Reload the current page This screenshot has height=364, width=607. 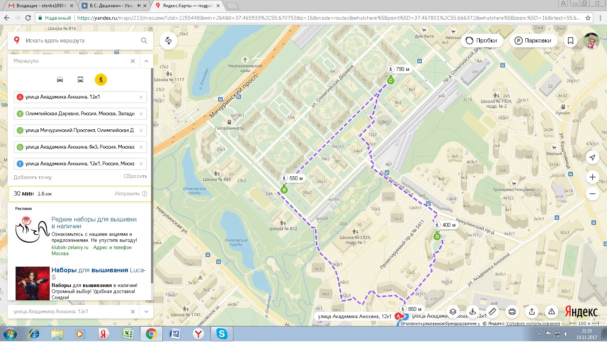click(x=28, y=18)
